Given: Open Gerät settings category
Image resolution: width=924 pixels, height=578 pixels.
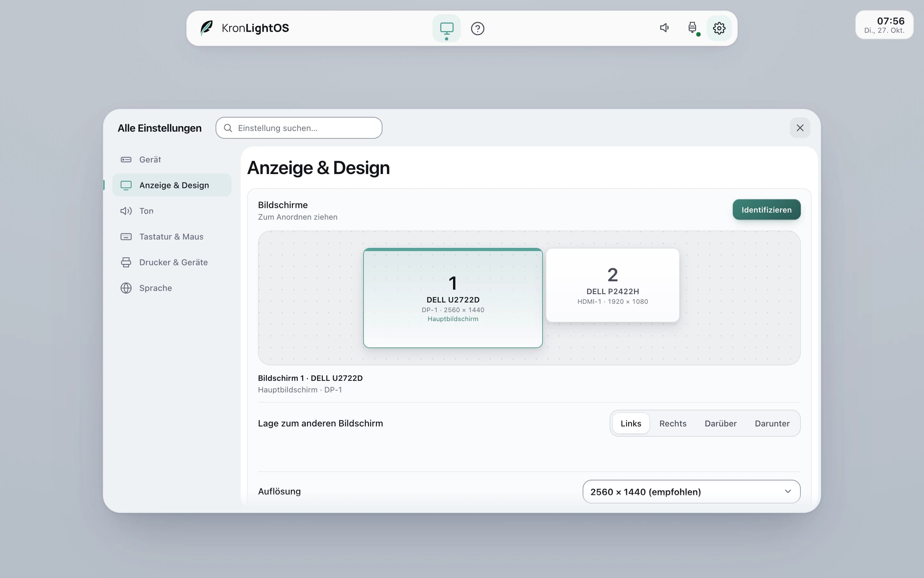Looking at the screenshot, I should tap(172, 159).
